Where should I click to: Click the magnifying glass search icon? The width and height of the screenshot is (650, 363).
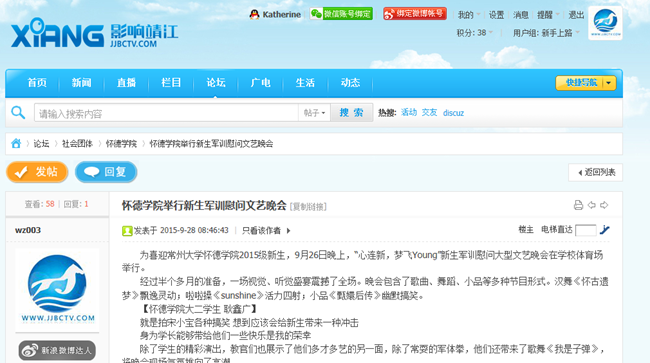18,112
